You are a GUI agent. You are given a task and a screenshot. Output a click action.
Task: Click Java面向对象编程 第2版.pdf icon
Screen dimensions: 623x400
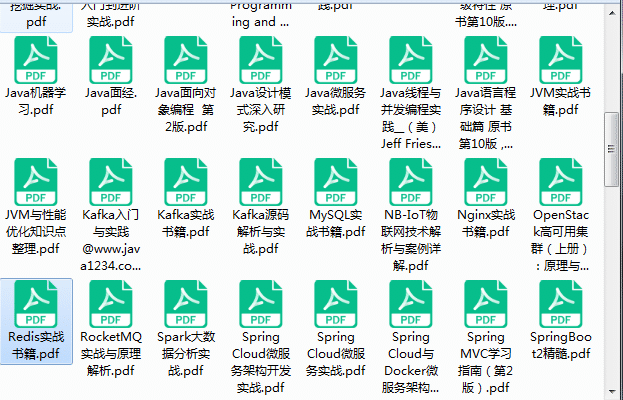tap(186, 60)
